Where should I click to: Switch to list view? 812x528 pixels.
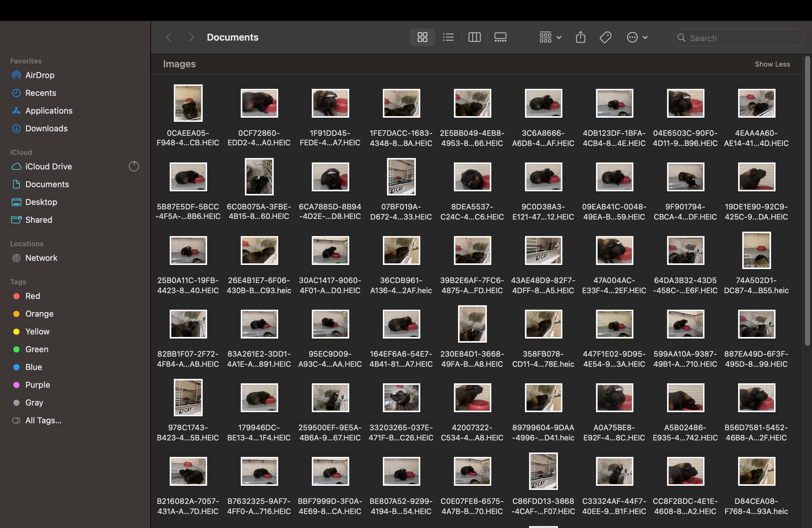(x=448, y=37)
